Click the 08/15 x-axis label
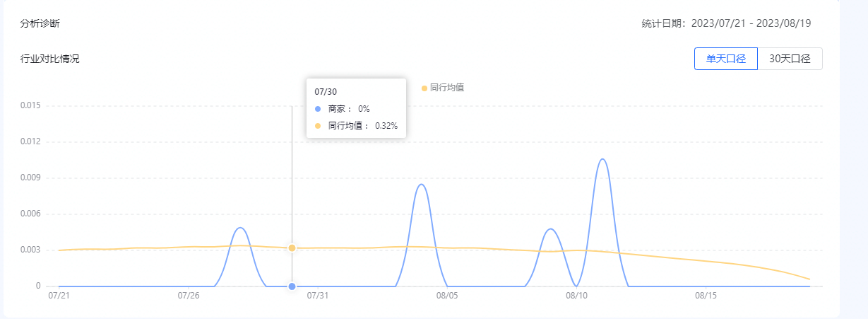868x319 pixels. click(706, 296)
